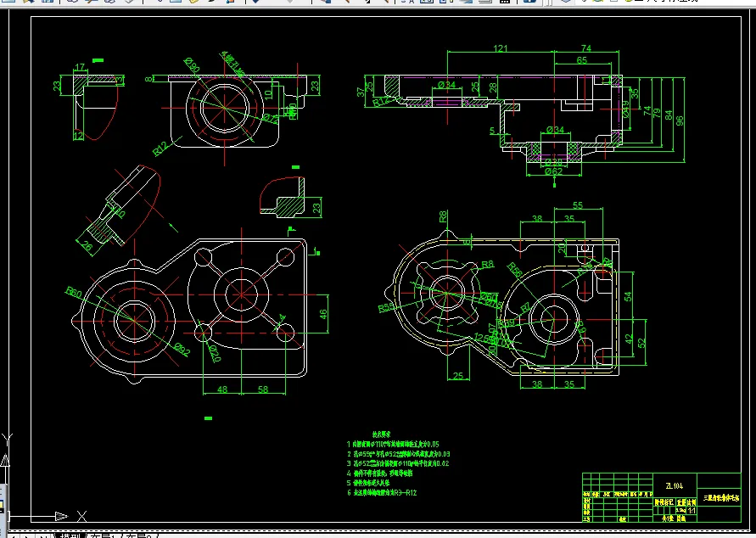The height and width of the screenshot is (538, 756).
Task: Select technical requirement line 3 ending 0.02
Action: pyautogui.click(x=398, y=463)
